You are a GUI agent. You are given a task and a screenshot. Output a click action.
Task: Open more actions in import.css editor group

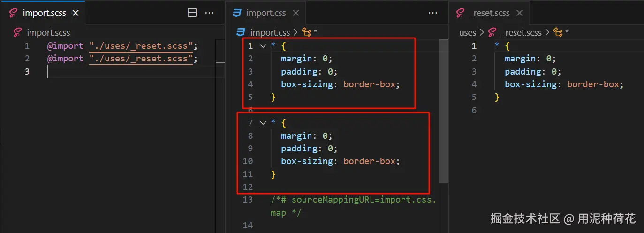433,13
